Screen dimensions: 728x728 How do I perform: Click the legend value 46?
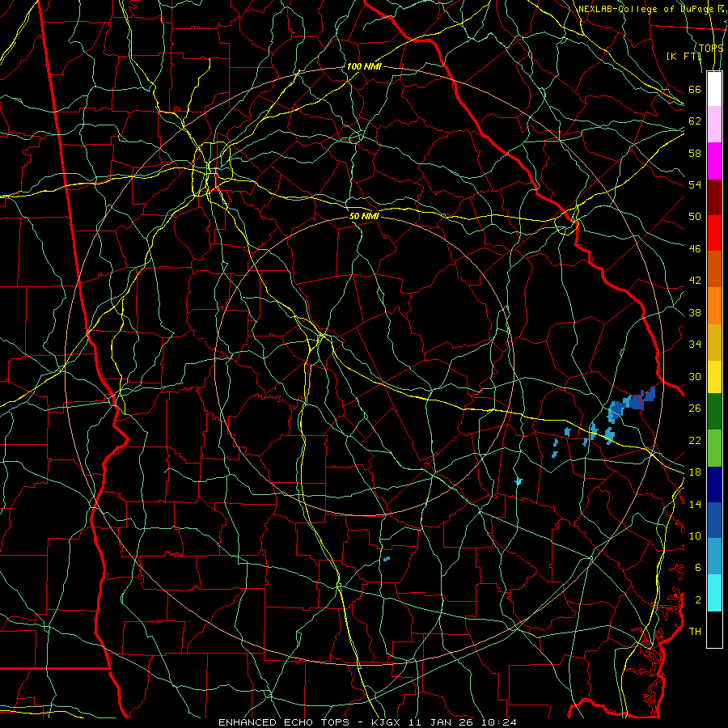coord(695,249)
